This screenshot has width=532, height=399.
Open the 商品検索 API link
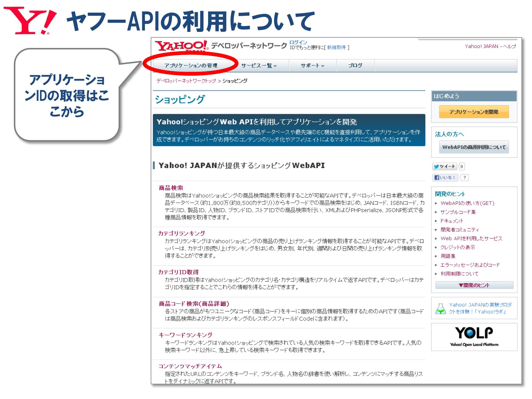pos(171,188)
